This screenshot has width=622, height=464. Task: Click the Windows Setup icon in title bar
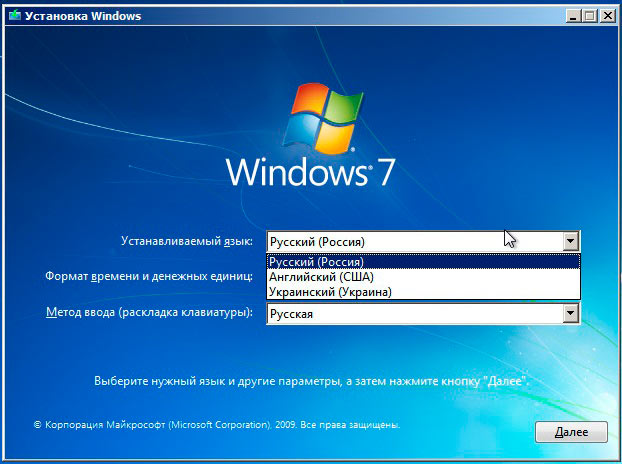coord(13,15)
